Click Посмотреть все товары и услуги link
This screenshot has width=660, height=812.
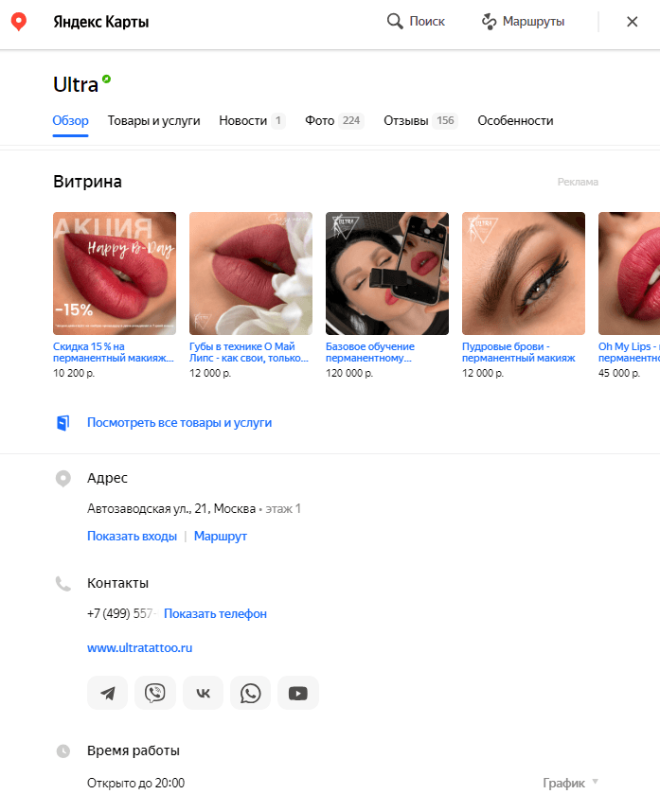coord(179,423)
